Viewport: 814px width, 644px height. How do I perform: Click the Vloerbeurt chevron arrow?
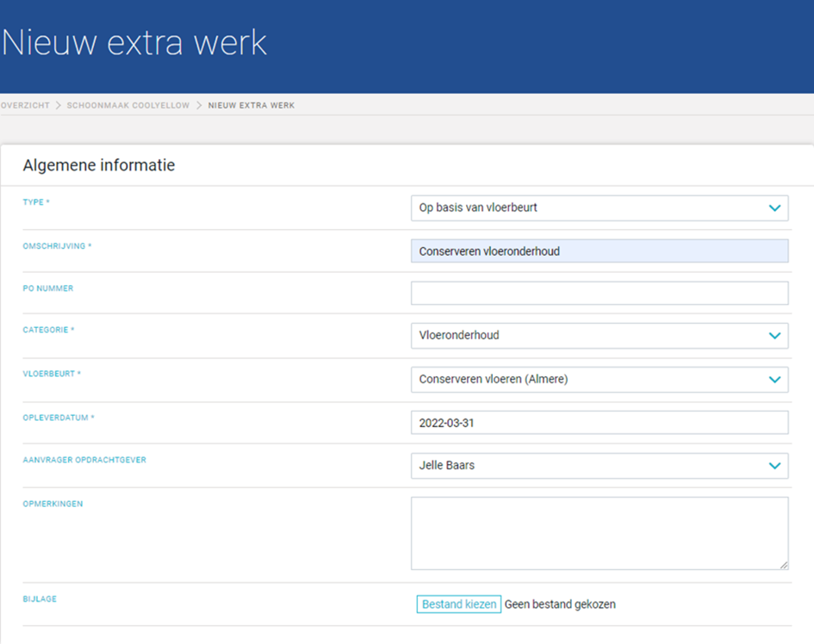(x=774, y=380)
